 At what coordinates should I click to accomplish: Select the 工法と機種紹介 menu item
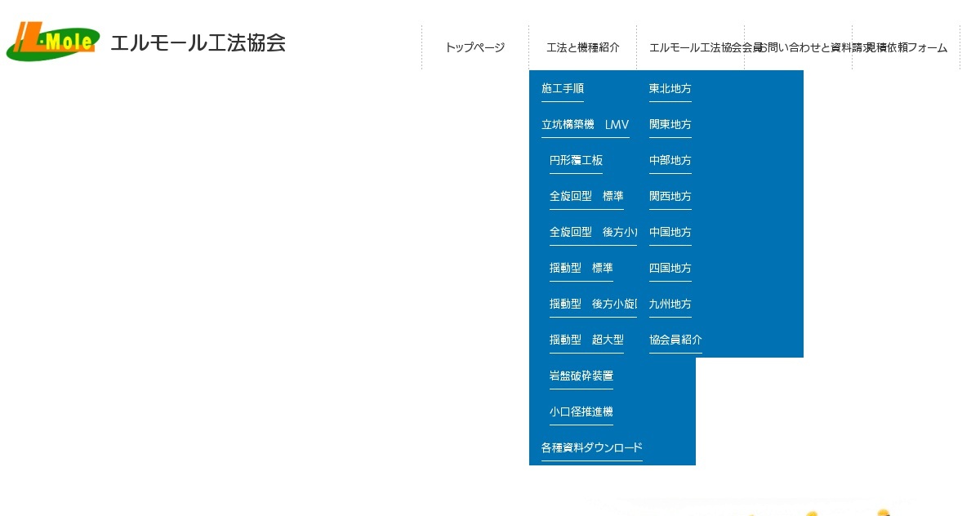click(x=582, y=47)
